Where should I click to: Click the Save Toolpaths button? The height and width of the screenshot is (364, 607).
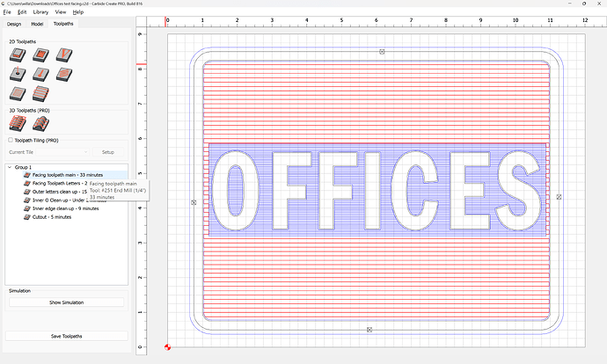(66, 336)
